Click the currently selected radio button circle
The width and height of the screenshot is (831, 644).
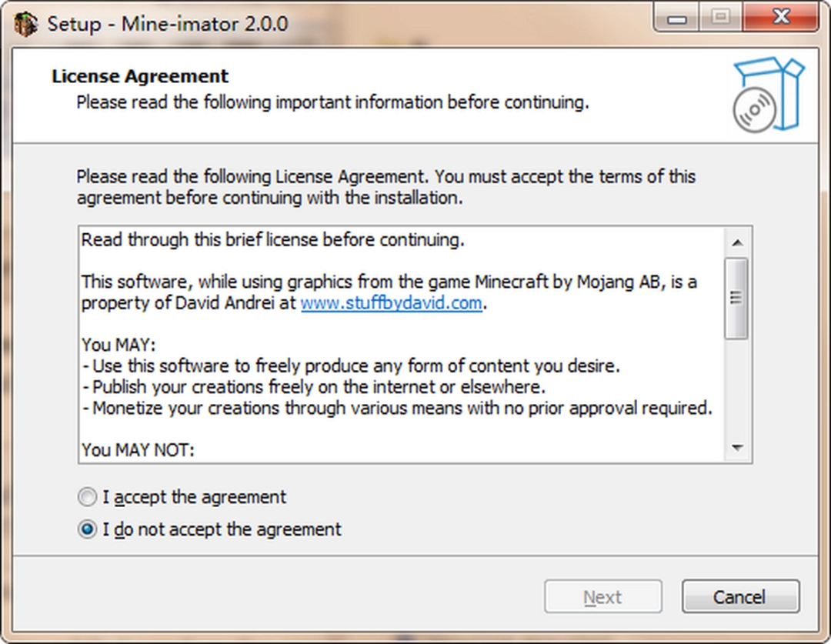(87, 529)
